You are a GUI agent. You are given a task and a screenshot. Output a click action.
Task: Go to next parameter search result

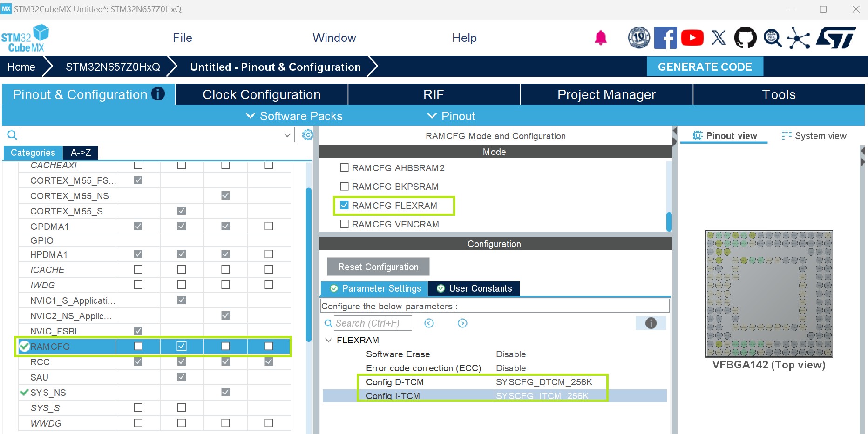(x=462, y=323)
